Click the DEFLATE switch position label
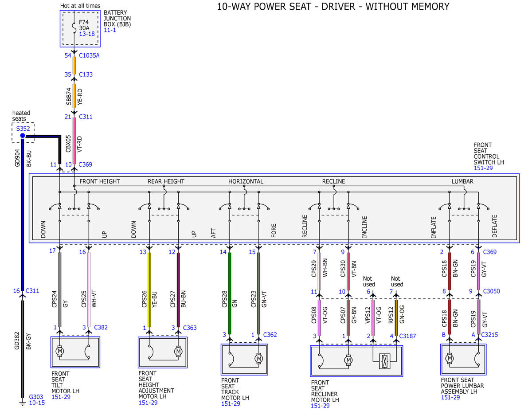The width and height of the screenshot is (532, 411). point(494,226)
